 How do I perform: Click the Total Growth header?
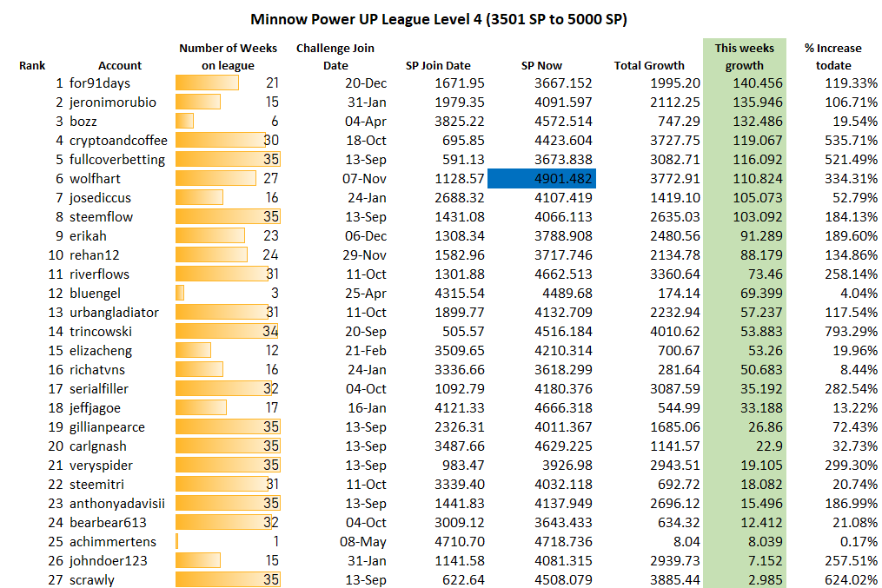pos(649,65)
